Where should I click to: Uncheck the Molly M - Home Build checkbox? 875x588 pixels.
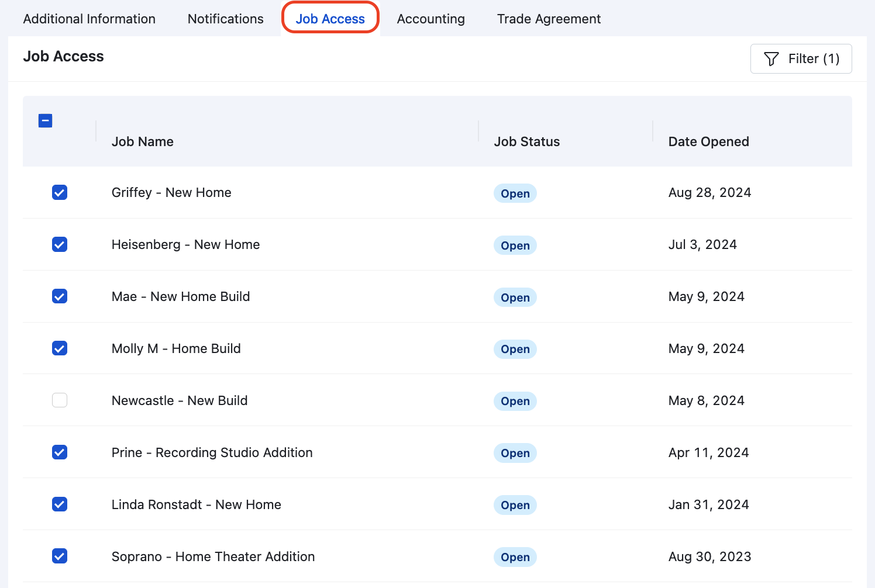60,348
